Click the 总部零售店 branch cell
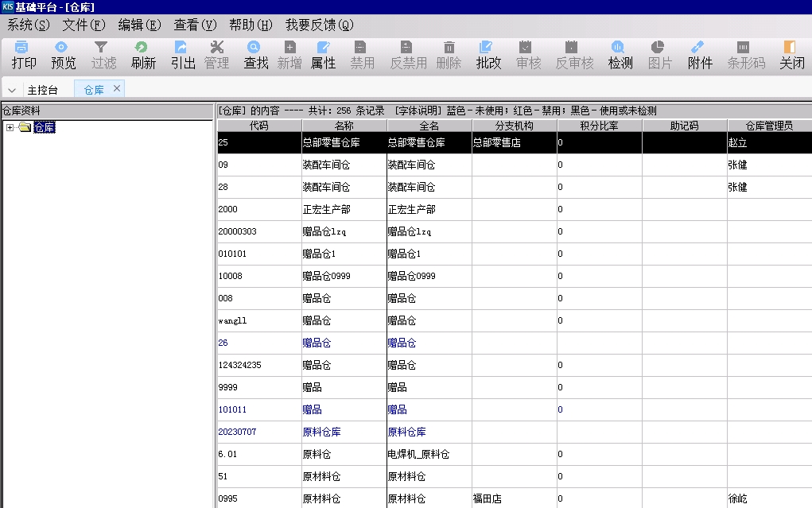This screenshot has width=812, height=508. 515,142
